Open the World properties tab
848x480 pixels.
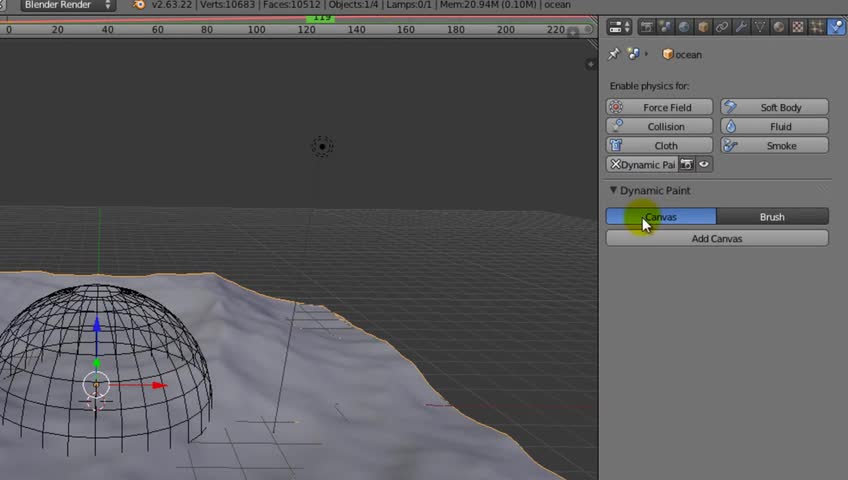click(x=684, y=26)
